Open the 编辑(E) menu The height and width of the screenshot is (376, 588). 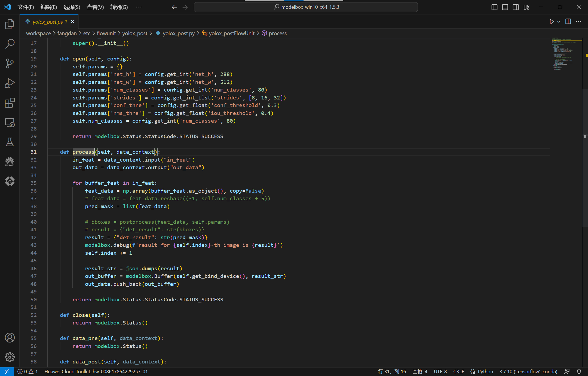(48, 7)
